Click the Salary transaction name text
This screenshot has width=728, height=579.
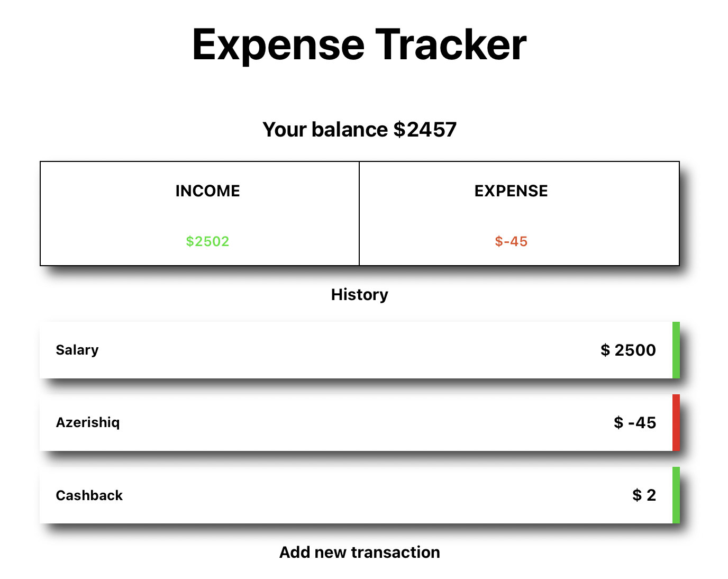coord(77,350)
